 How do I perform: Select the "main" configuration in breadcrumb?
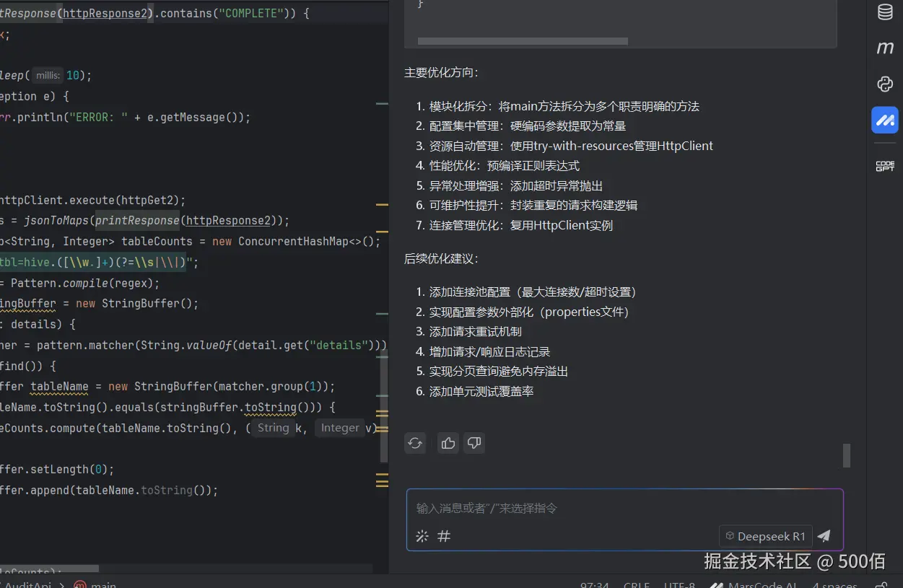95,584
